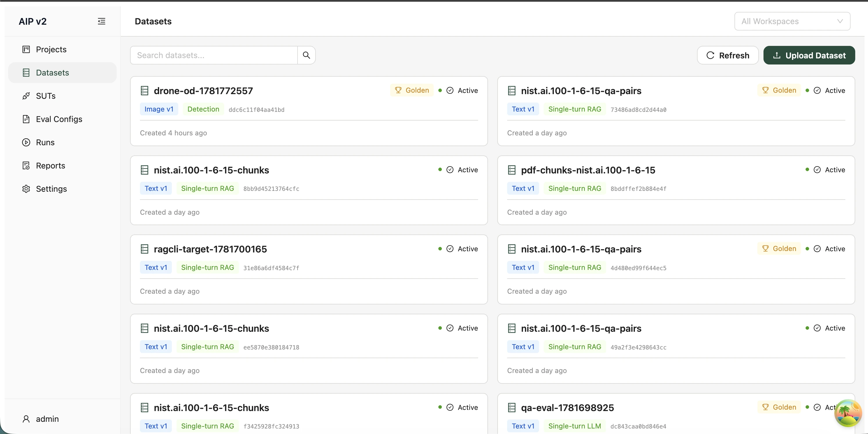The height and width of the screenshot is (434, 868).
Task: Click the Active check icon on drone-od card
Action: coord(450,90)
